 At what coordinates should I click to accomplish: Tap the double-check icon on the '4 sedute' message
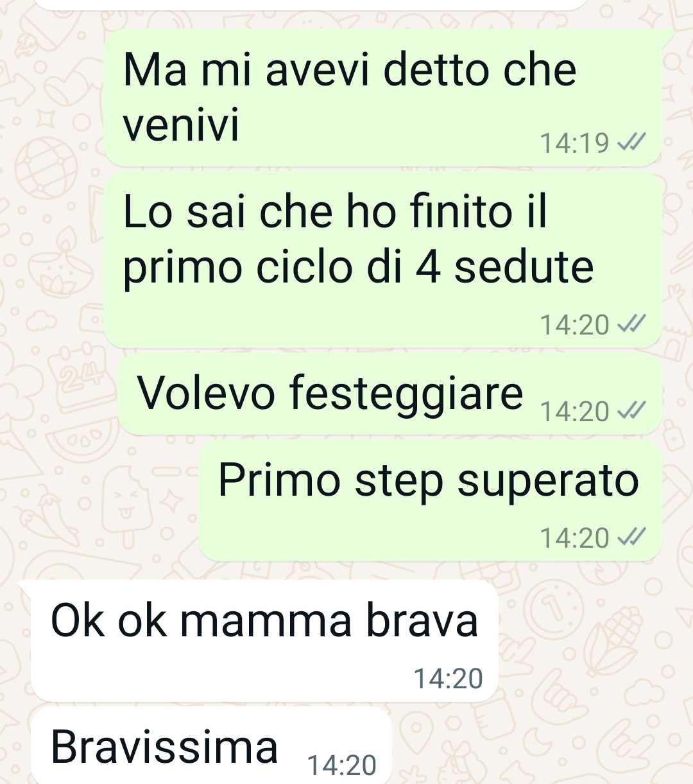pos(631,324)
